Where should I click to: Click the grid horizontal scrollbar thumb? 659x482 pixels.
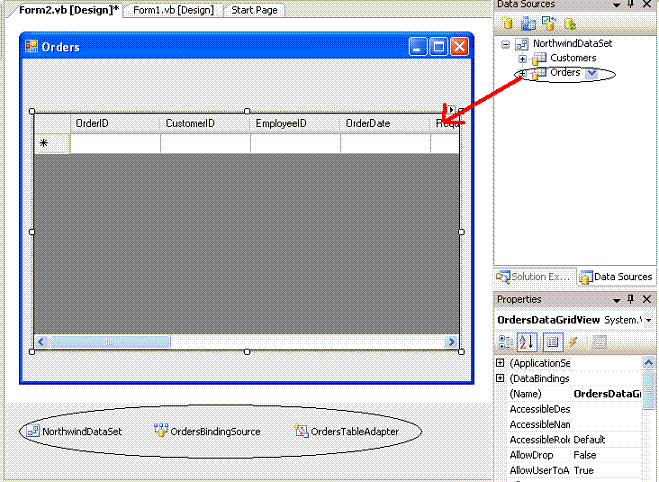click(109, 342)
